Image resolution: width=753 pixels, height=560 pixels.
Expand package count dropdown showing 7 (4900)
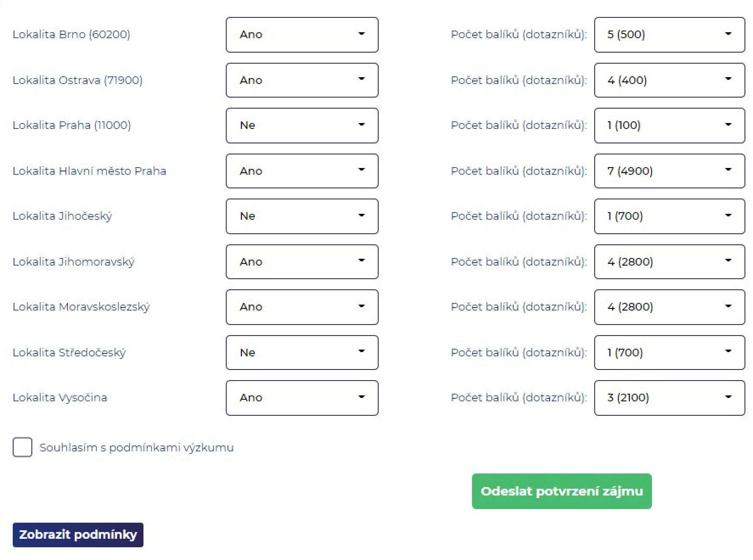click(x=669, y=171)
